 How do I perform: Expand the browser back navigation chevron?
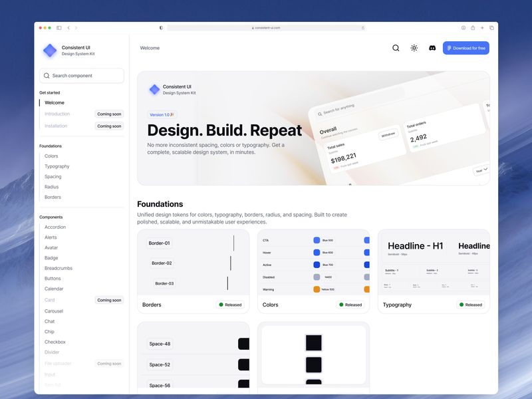click(68, 28)
